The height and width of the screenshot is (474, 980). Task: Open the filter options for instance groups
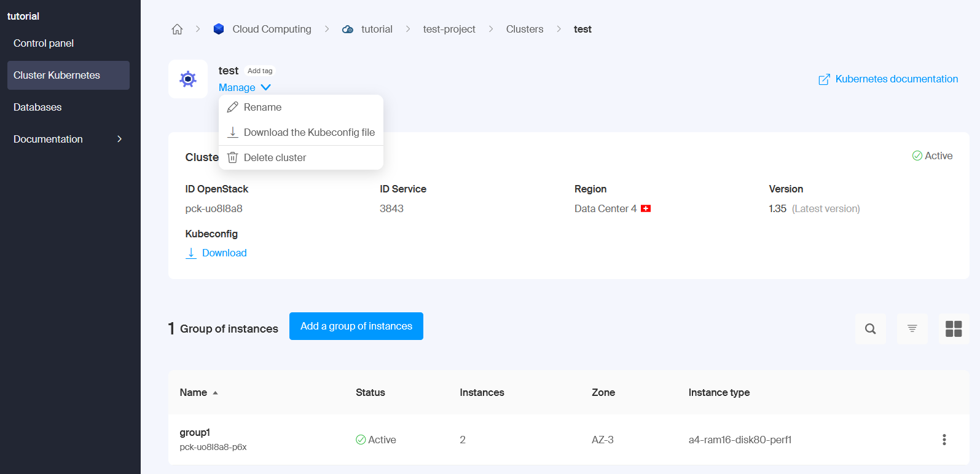coord(912,329)
